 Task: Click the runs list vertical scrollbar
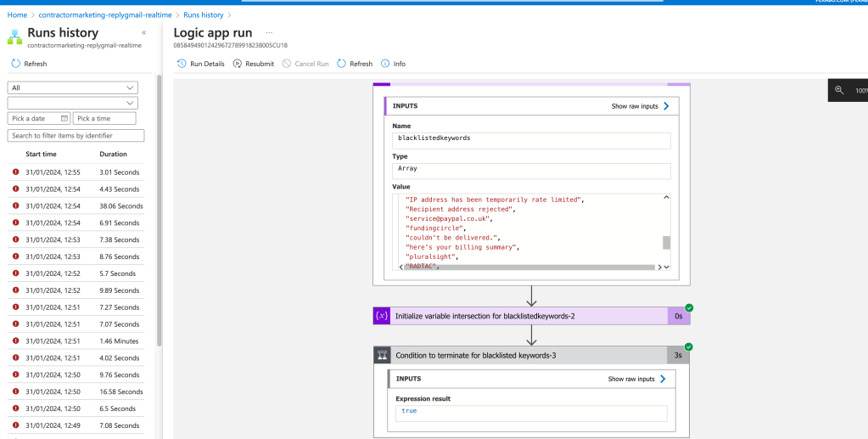click(160, 211)
